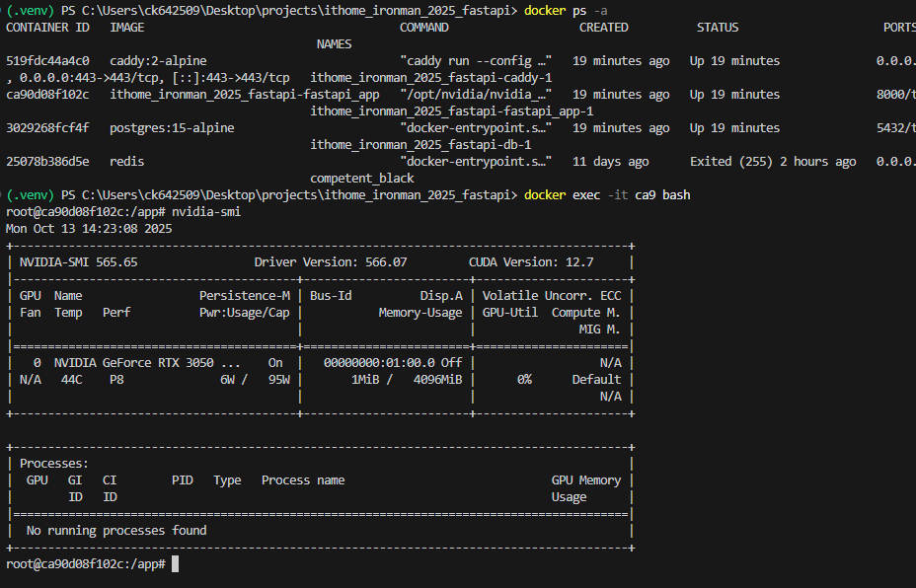
Task: Click container ID 25078b386d5e
Action: [47, 162]
